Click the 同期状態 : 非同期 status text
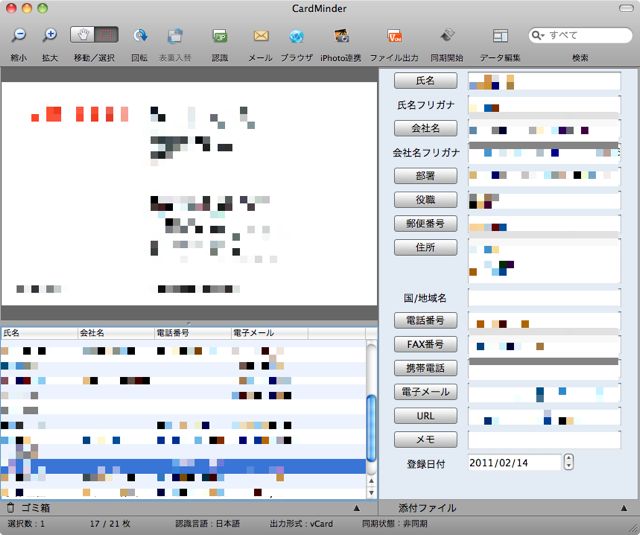Image resolution: width=640 pixels, height=535 pixels. 394,524
